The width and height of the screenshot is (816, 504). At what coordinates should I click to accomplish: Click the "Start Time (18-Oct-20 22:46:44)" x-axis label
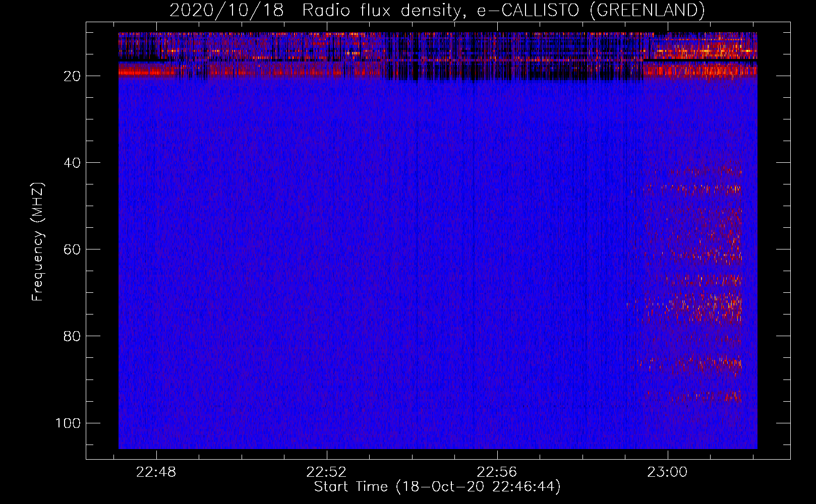pyautogui.click(x=437, y=487)
